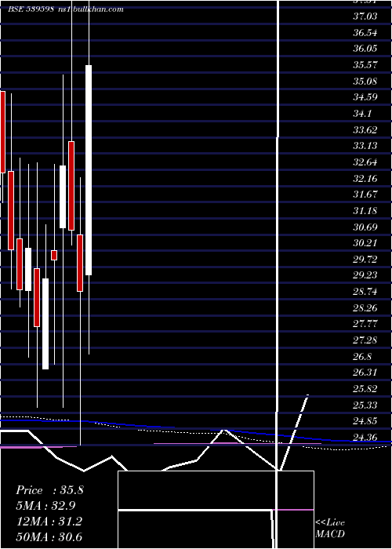
Task: Select the 32.64 axis value
Action: pyautogui.click(x=365, y=162)
